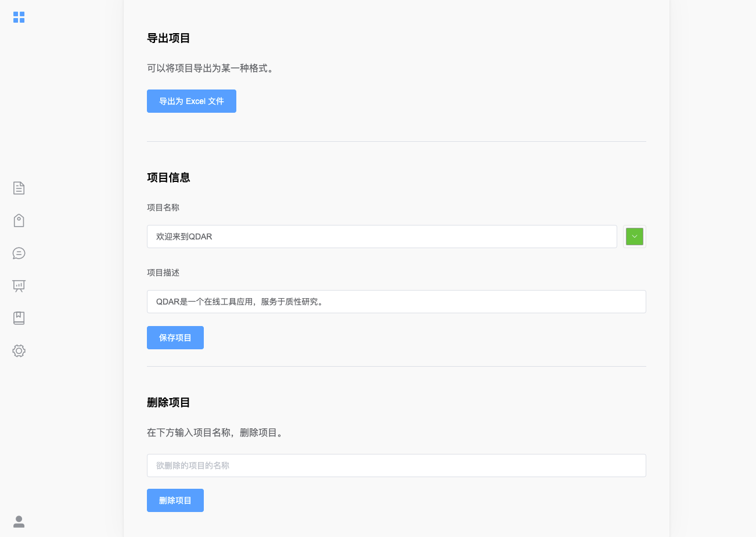Click the 导出为 Excel 文件 button
Image resolution: width=756 pixels, height=537 pixels.
pos(192,101)
